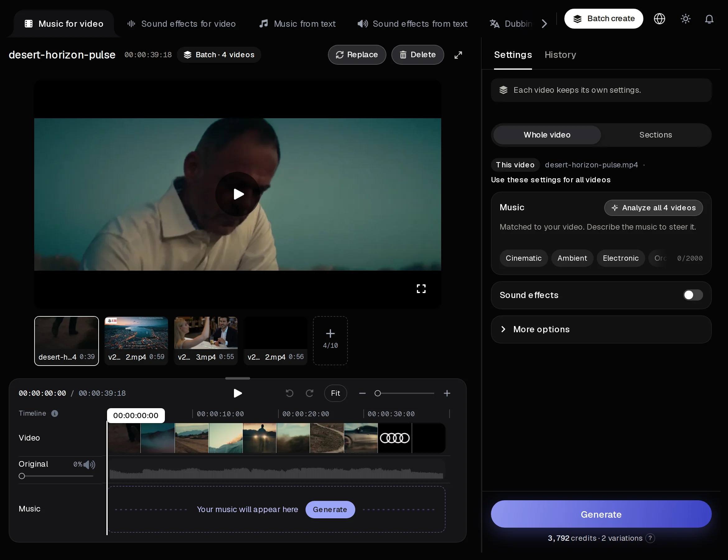
Task: Open notifications bell
Action: pos(709,19)
